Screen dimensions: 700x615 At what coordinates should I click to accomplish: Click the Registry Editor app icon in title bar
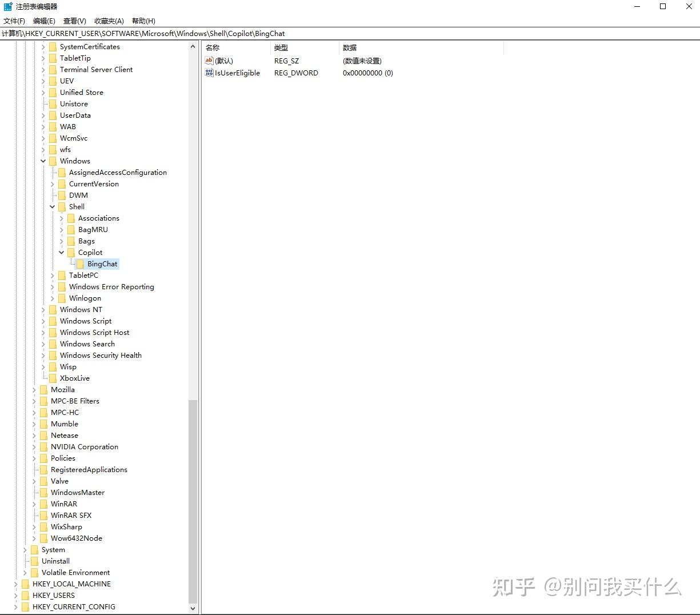pos(8,7)
